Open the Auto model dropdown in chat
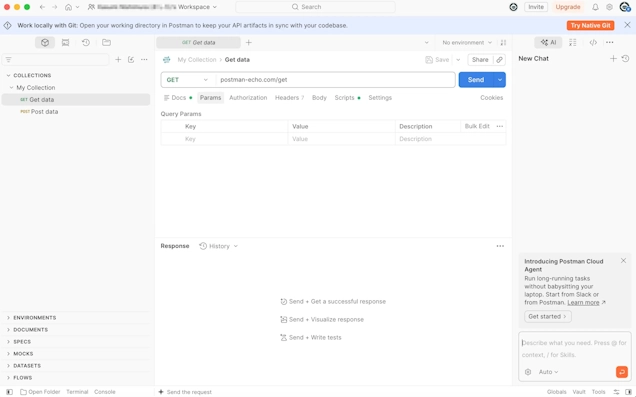The height and width of the screenshot is (397, 636). click(x=548, y=372)
